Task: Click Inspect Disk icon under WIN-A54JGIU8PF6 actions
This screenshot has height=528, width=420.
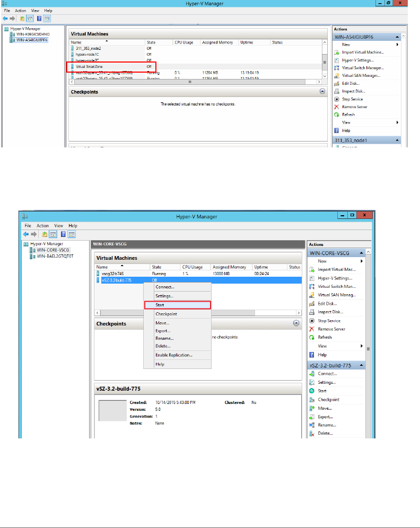Action: 336,91
